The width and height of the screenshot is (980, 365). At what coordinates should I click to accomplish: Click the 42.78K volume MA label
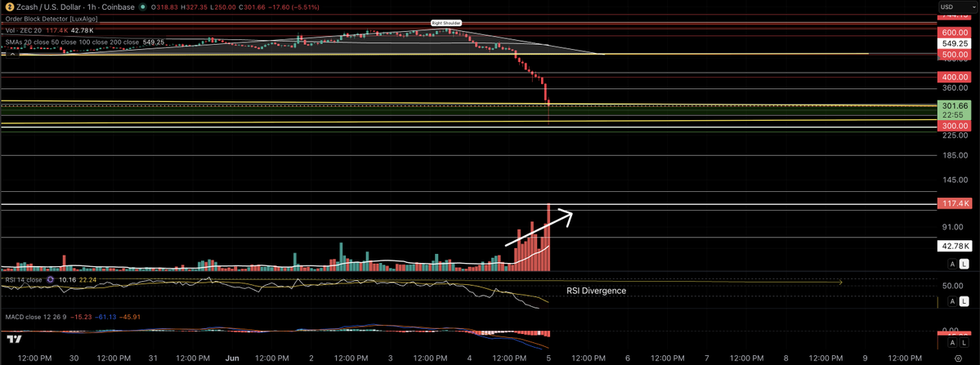[x=956, y=246]
